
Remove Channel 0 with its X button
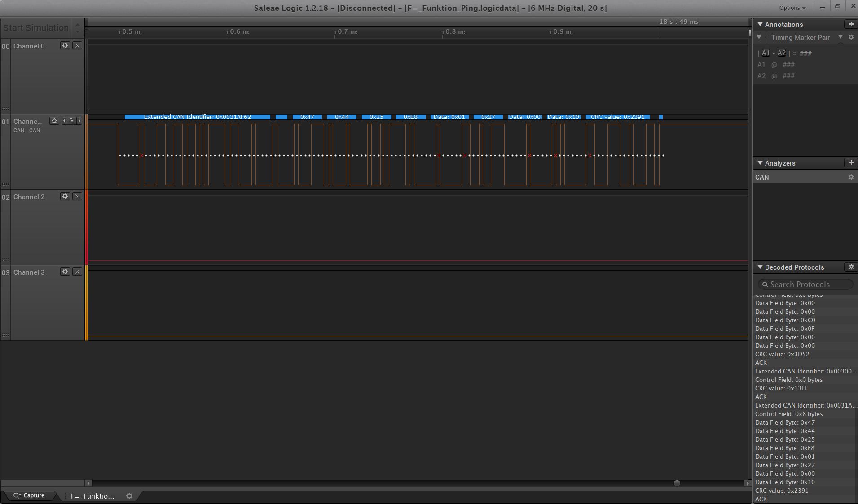[x=77, y=46]
